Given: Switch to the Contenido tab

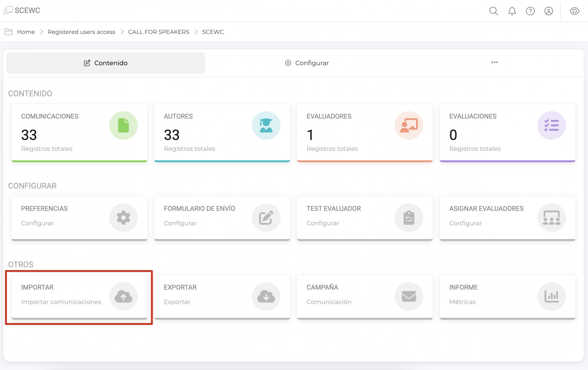Looking at the screenshot, I should point(106,63).
